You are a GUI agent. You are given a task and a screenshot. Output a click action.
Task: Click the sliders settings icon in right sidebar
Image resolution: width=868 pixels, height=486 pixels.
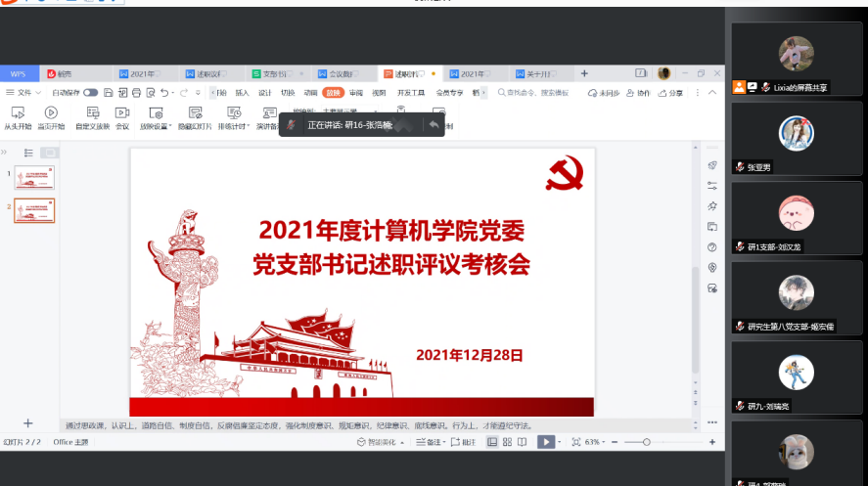pos(712,186)
